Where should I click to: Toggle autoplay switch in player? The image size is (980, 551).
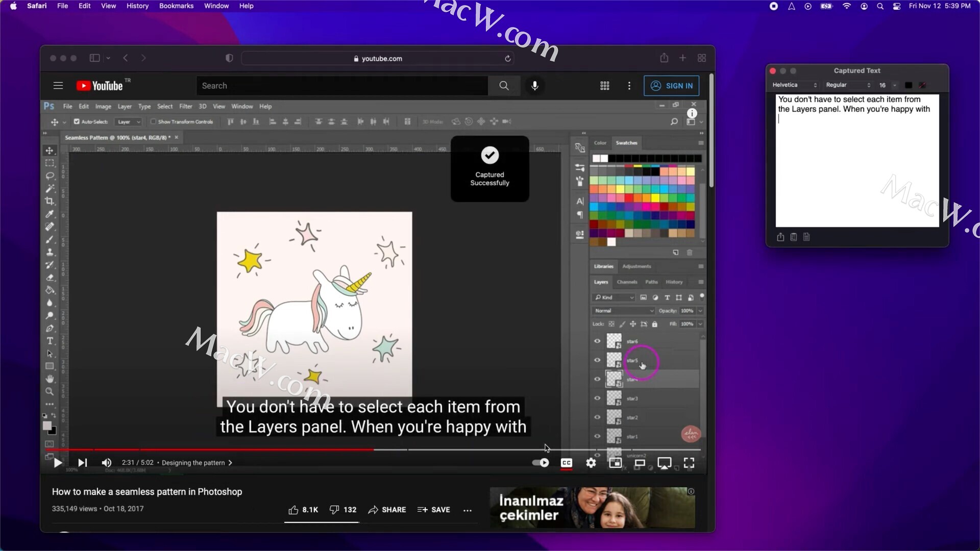click(x=541, y=463)
